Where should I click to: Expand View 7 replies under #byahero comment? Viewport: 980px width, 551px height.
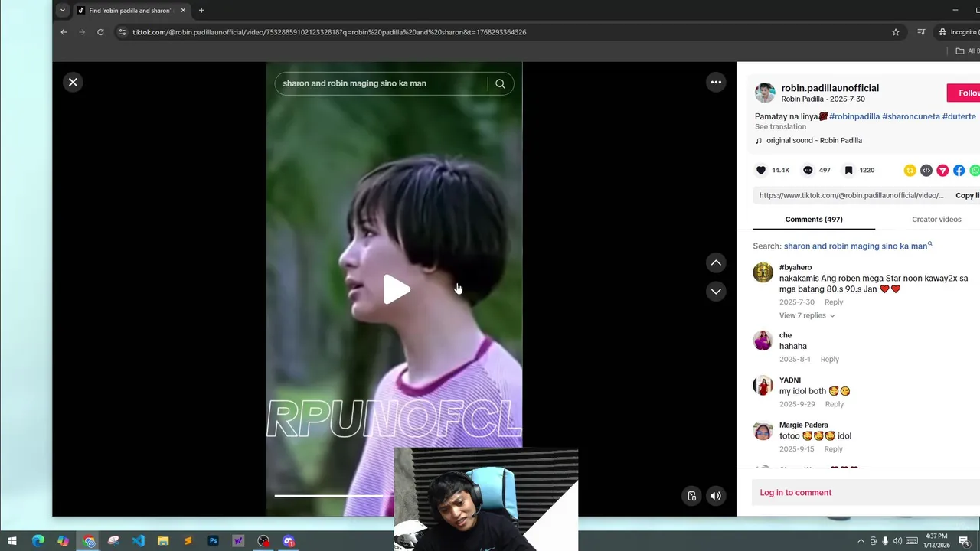click(807, 315)
